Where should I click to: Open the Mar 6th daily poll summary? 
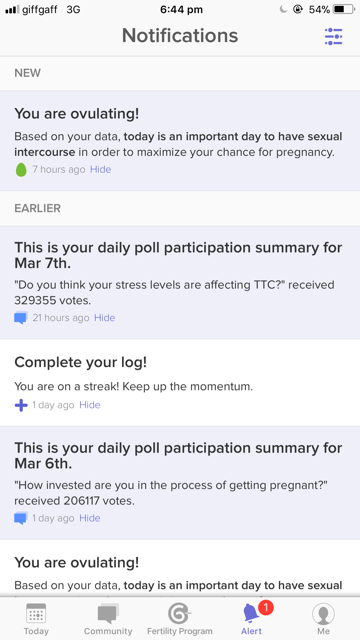pyautogui.click(x=180, y=483)
